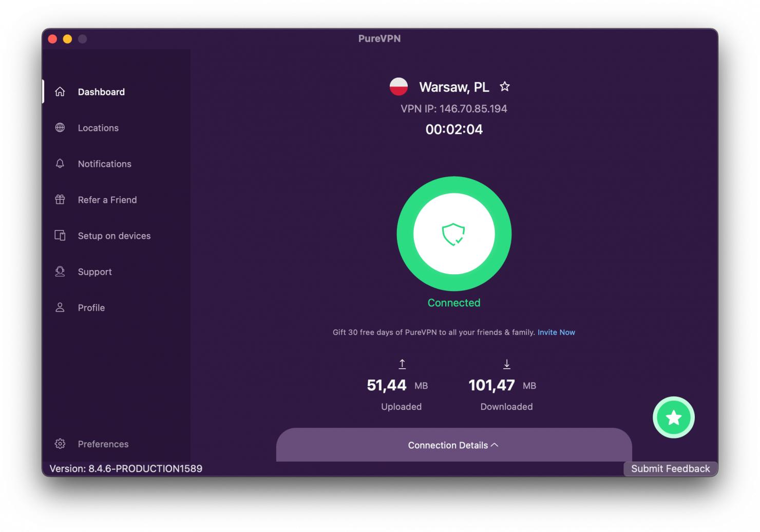Click the Submit Feedback button
This screenshot has width=760, height=532.
pos(671,469)
